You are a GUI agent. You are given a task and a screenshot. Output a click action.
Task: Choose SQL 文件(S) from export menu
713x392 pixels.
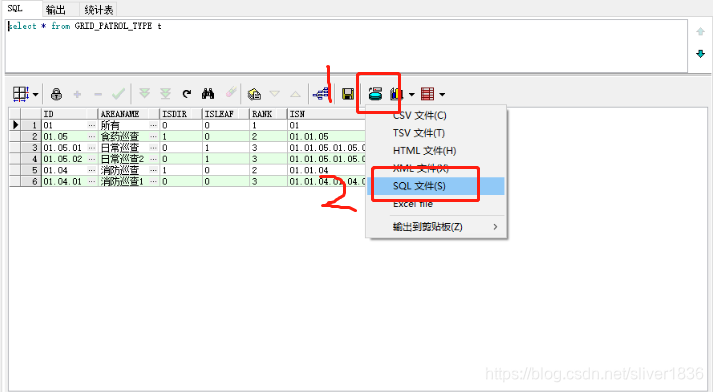coord(437,186)
